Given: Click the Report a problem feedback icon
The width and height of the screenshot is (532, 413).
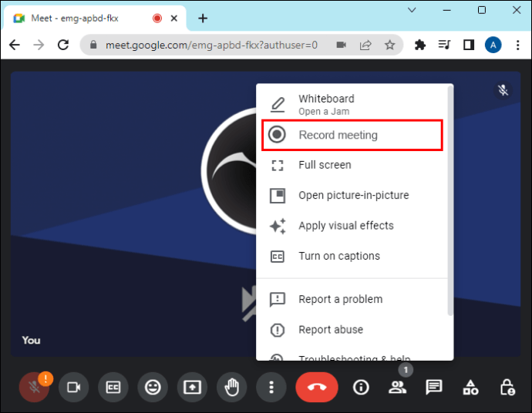Looking at the screenshot, I should 278,300.
